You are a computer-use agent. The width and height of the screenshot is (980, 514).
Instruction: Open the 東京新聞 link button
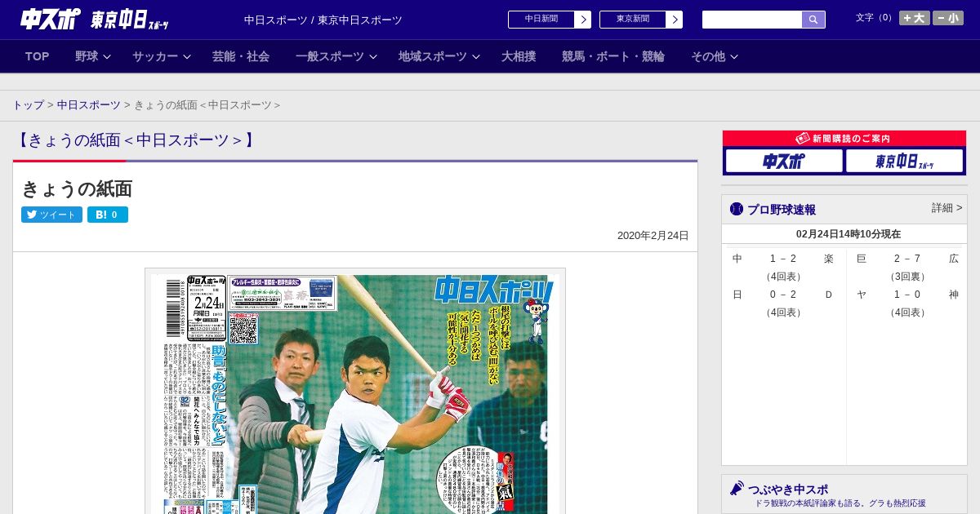[632, 20]
